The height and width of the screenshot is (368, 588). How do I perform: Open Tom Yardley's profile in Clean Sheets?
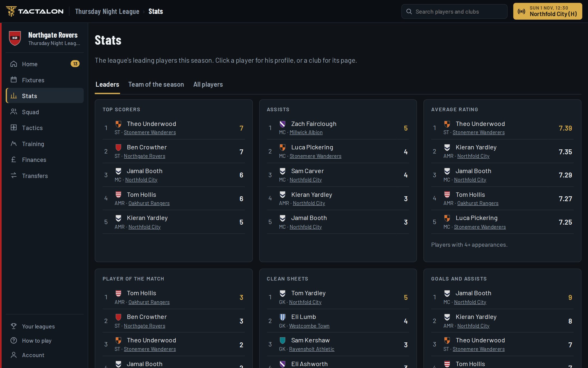308,293
